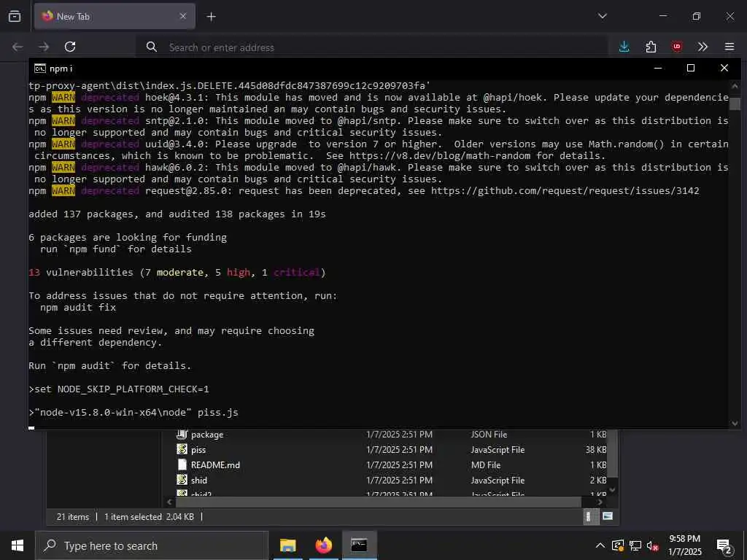Image resolution: width=747 pixels, height=560 pixels.
Task: Click the 1 item selected status text
Action: (133, 517)
